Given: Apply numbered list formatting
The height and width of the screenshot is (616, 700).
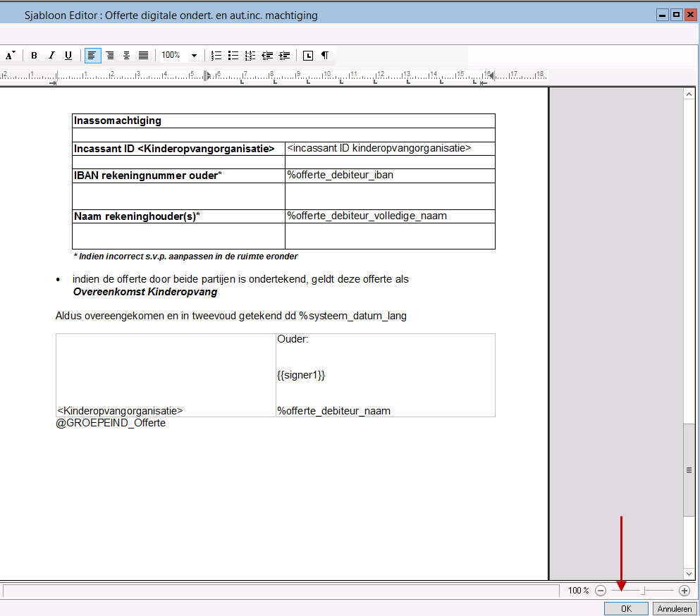Looking at the screenshot, I should coord(216,56).
